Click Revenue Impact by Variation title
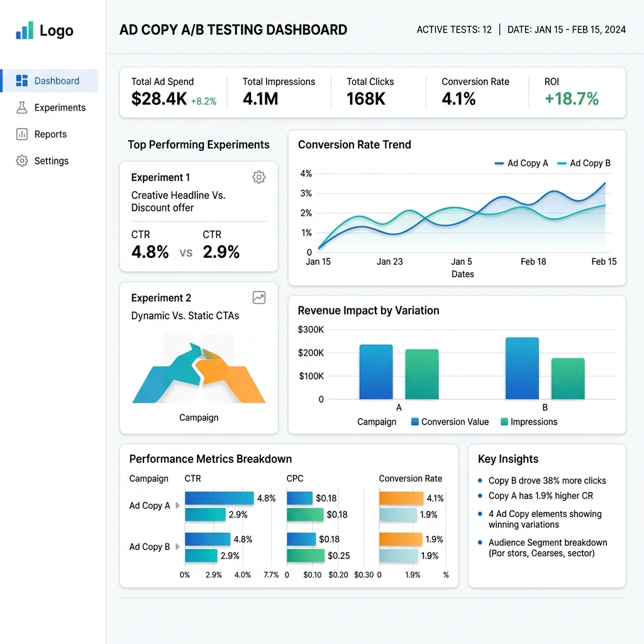Viewport: 644px width, 644px height. (369, 311)
